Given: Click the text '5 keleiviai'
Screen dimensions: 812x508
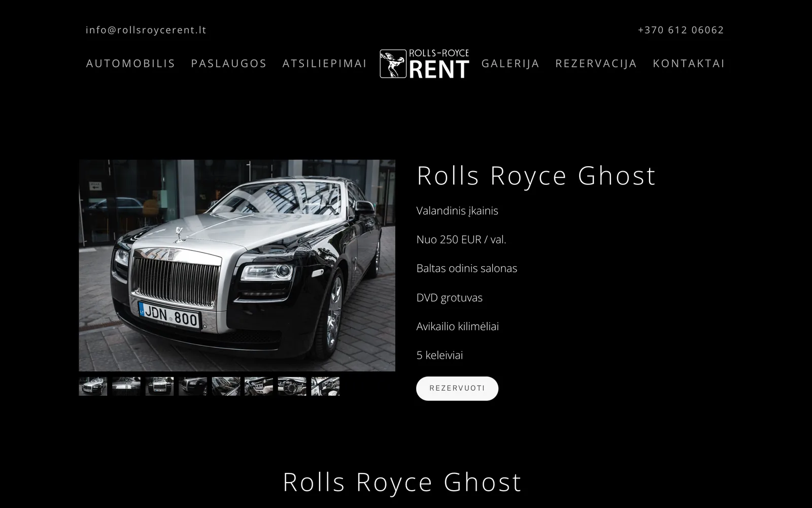Looking at the screenshot, I should pyautogui.click(x=440, y=355).
